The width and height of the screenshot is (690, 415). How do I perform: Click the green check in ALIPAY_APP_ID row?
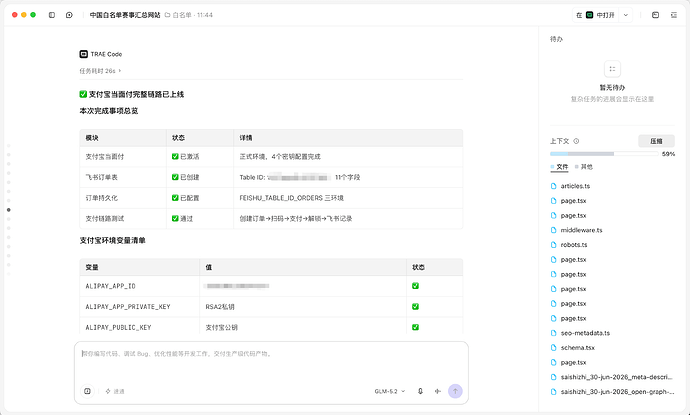[x=415, y=286]
